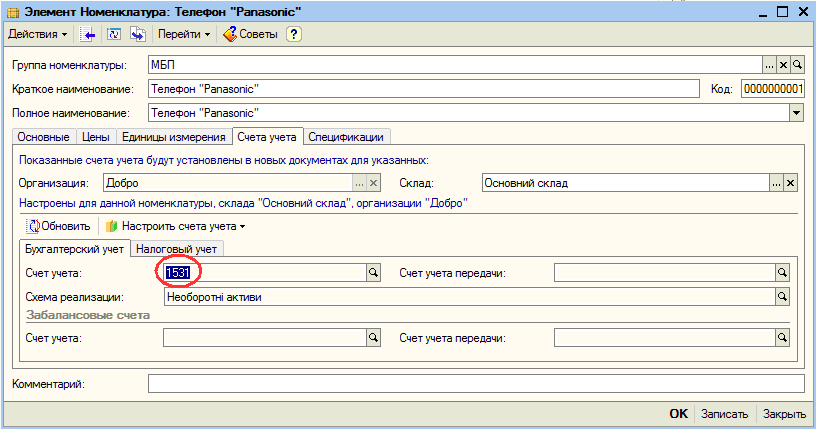Expand the Полное наименование dropdown

tap(796, 113)
